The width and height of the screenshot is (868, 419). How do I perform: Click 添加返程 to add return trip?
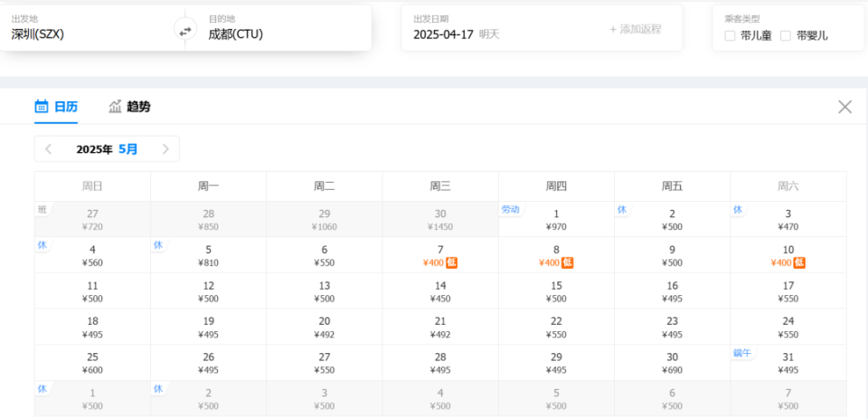tap(636, 29)
